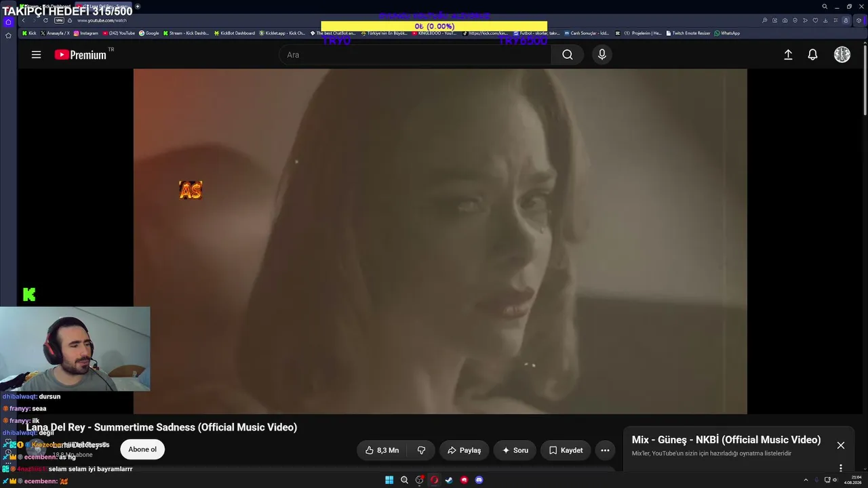Start voice search with the microphone
The image size is (868, 488).
[x=601, y=55]
